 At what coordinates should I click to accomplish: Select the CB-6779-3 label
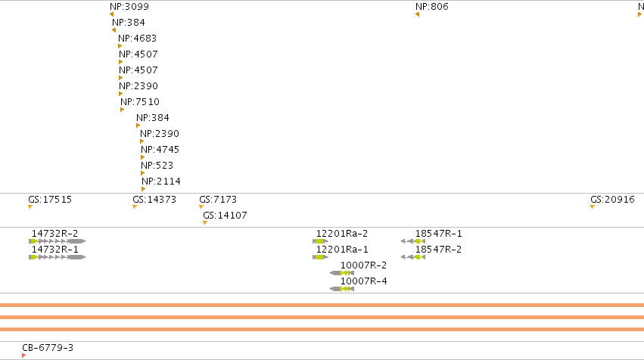pyautogui.click(x=48, y=348)
